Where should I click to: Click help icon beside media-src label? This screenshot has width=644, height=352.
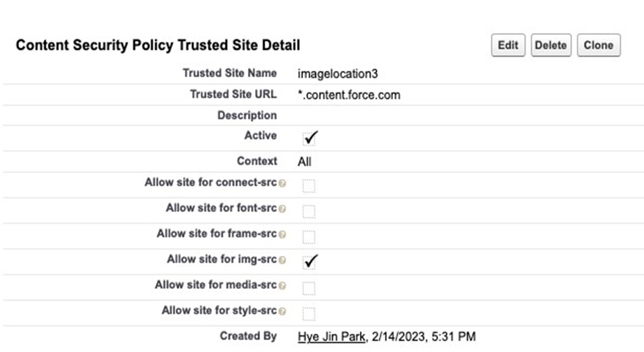[x=282, y=286]
